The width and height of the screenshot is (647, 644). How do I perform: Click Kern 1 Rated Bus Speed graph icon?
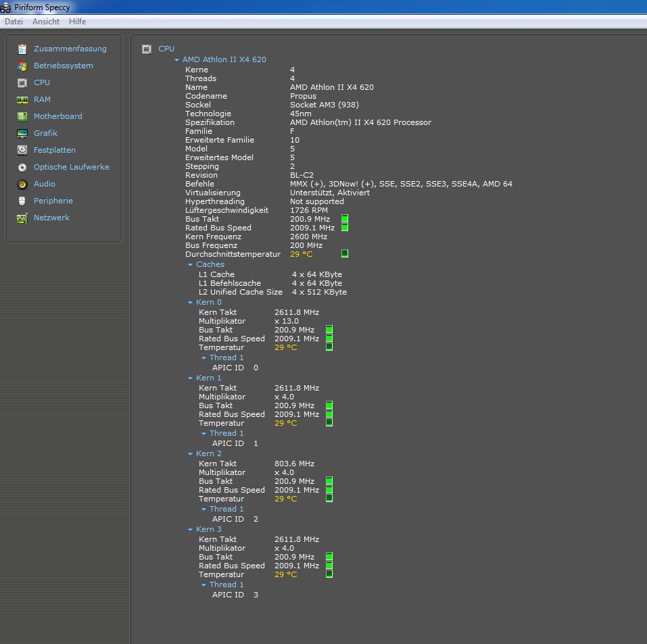(329, 414)
